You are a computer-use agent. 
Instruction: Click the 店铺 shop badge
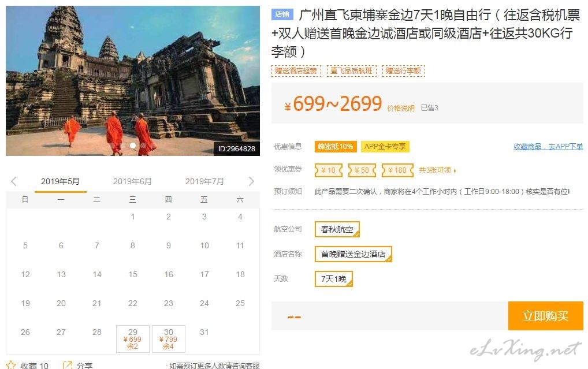tap(282, 14)
